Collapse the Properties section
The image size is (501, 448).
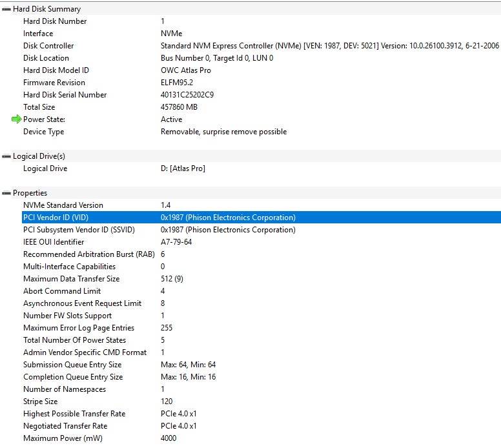point(6,193)
